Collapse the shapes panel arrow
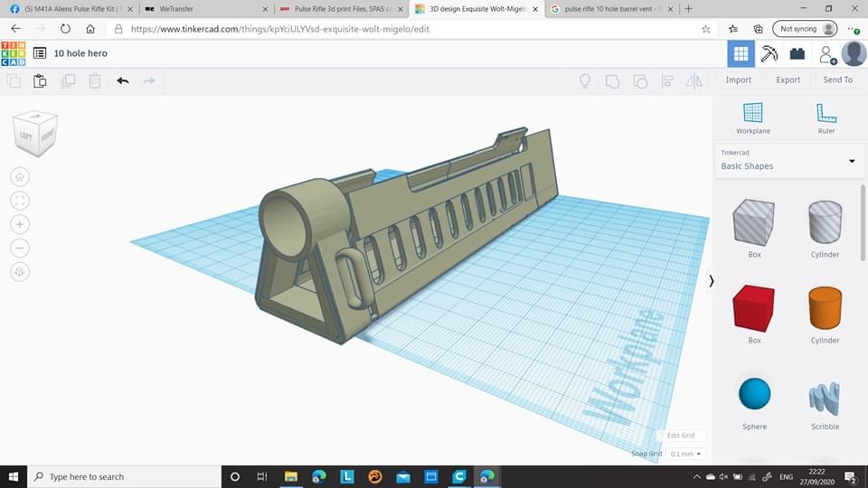This screenshot has height=488, width=868. click(x=712, y=281)
